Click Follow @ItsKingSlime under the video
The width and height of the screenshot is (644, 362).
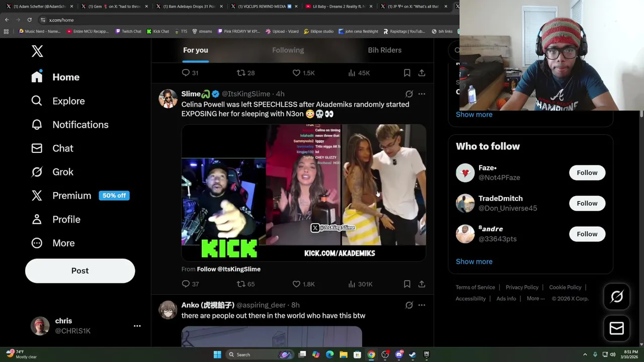click(228, 269)
